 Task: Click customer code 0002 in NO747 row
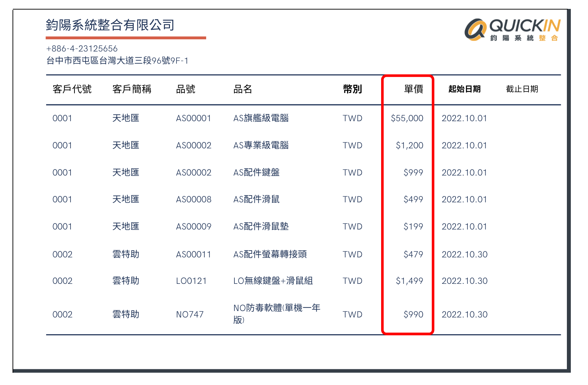pos(62,315)
